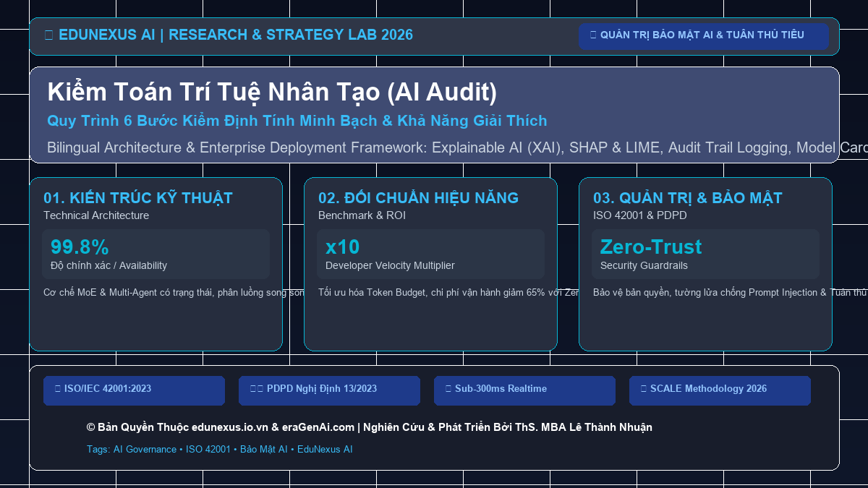868x488 pixels.
Task: Click the 'Security Guardrails' label
Action: (x=644, y=265)
